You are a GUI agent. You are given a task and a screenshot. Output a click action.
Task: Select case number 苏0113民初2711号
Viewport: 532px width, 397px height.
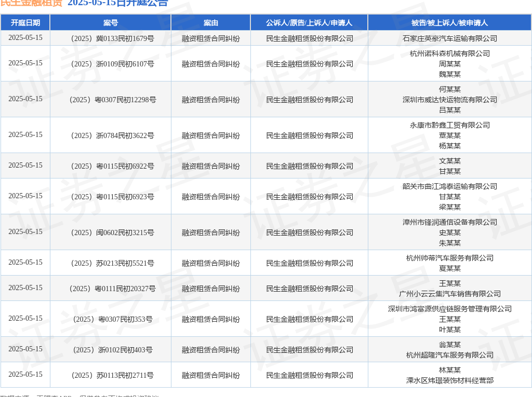[125, 376]
